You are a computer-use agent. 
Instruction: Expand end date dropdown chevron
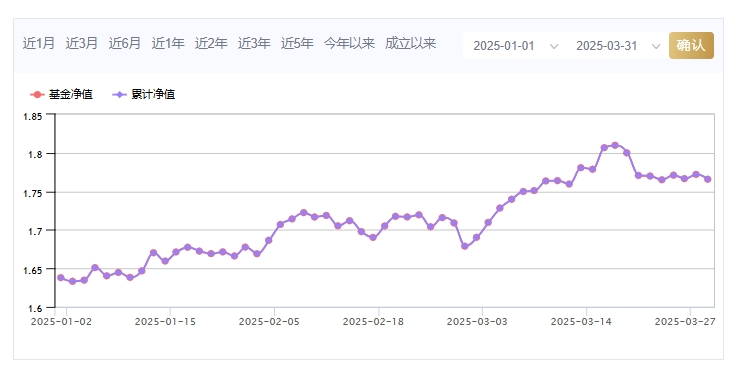pos(656,46)
